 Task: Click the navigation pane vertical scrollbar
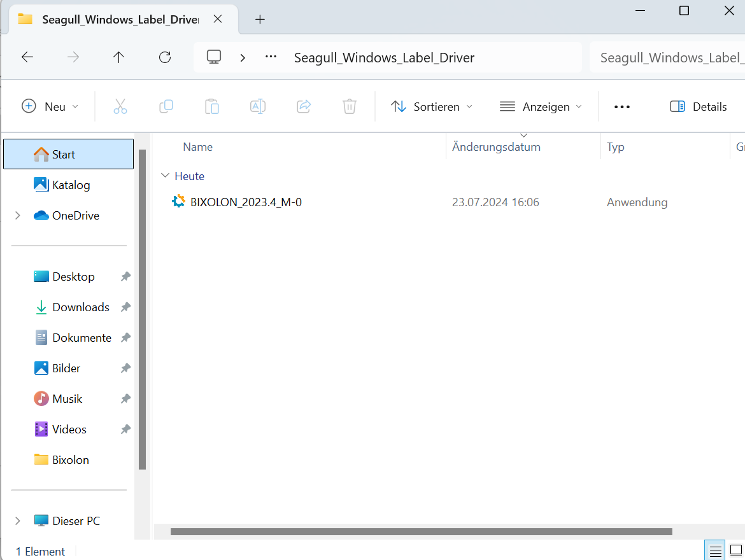coord(142,309)
